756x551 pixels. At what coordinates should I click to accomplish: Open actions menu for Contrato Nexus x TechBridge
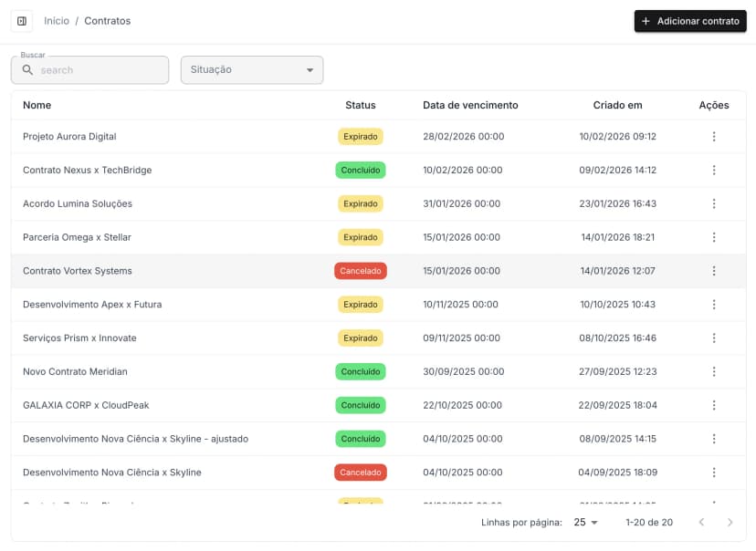[x=714, y=170]
